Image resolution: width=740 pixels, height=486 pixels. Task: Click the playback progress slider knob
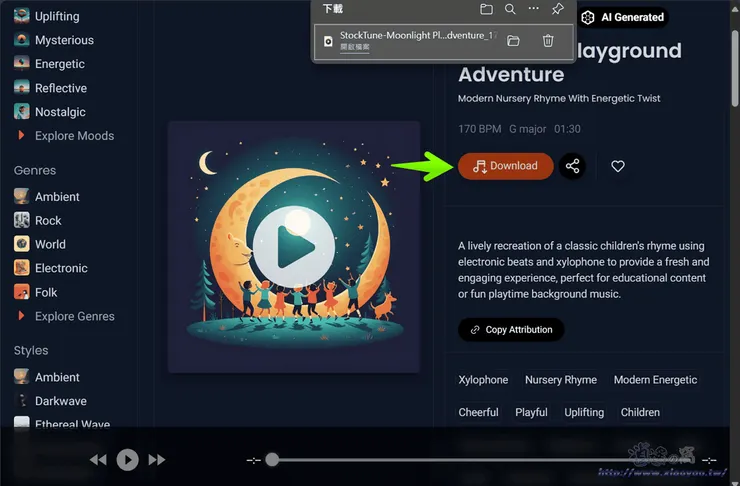tap(272, 460)
